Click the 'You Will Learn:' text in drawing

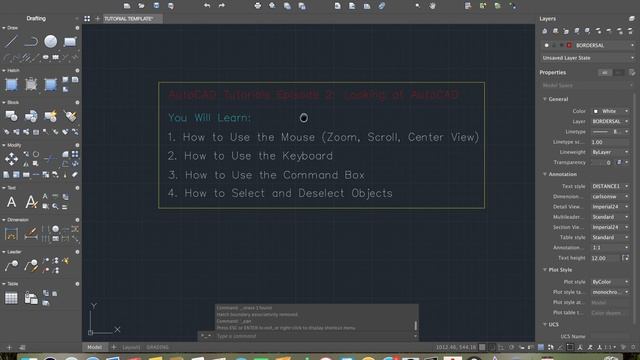[209, 118]
